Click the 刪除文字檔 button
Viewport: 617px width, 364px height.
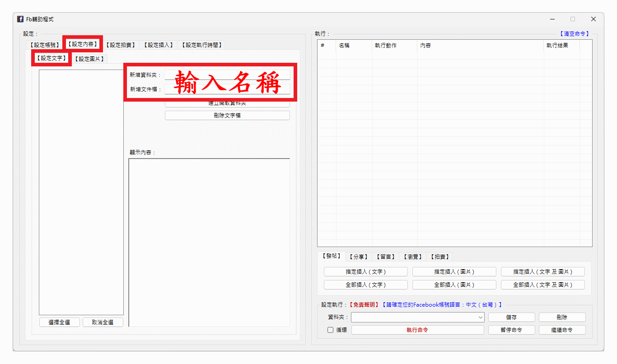(x=227, y=116)
